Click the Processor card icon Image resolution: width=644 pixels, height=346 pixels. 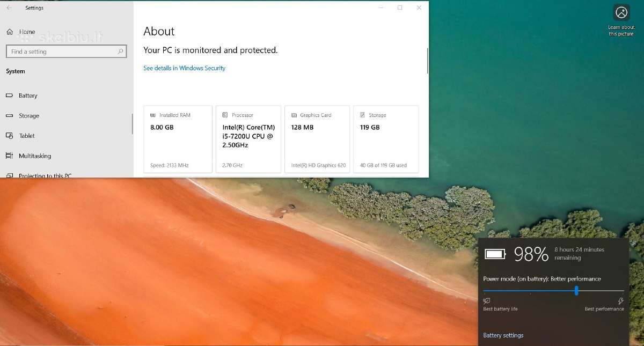[225, 115]
